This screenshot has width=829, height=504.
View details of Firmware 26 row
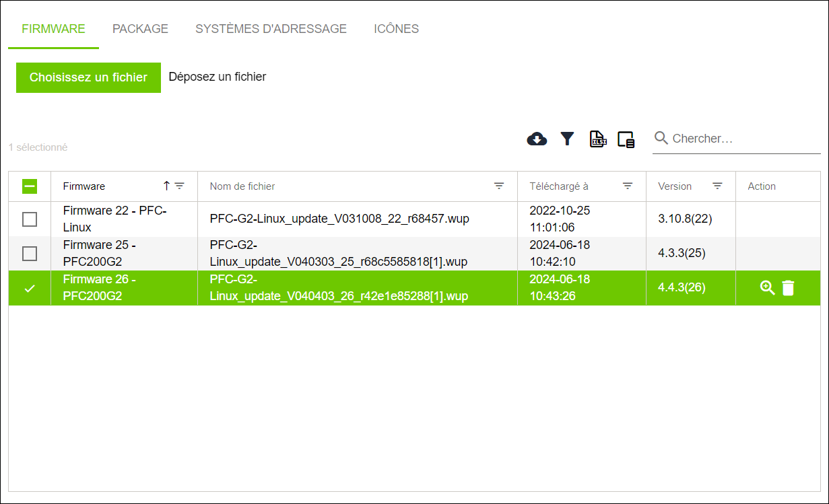tap(767, 288)
